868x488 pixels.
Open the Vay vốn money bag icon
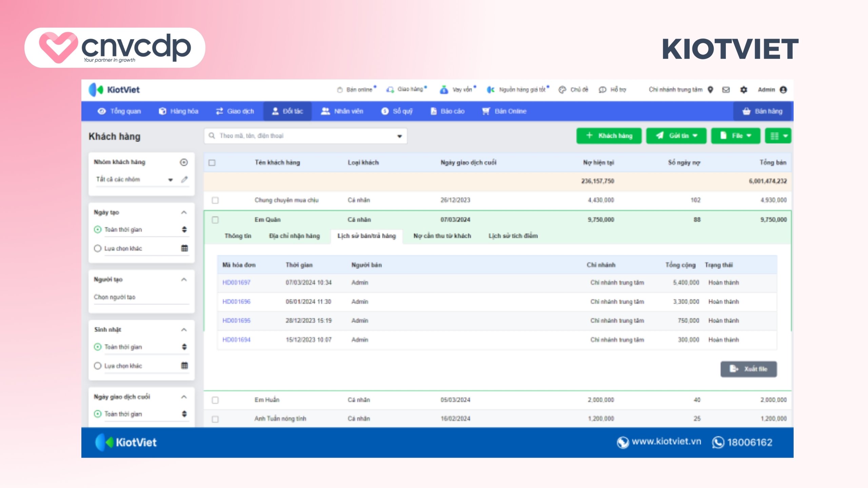[x=443, y=89]
